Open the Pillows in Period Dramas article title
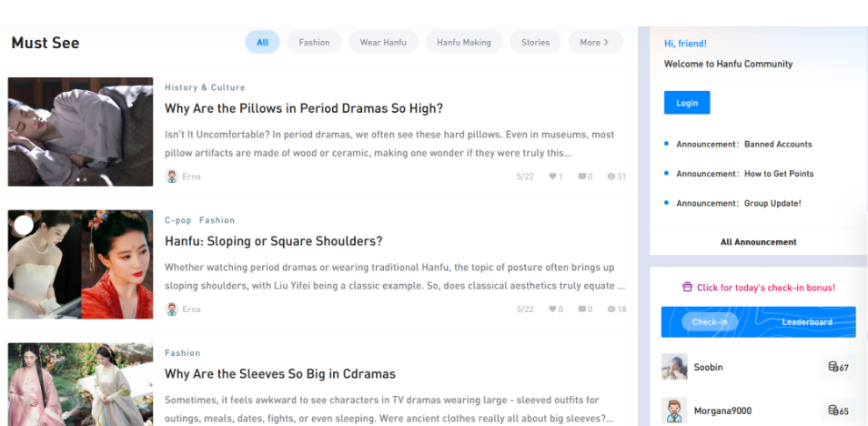 click(x=304, y=108)
